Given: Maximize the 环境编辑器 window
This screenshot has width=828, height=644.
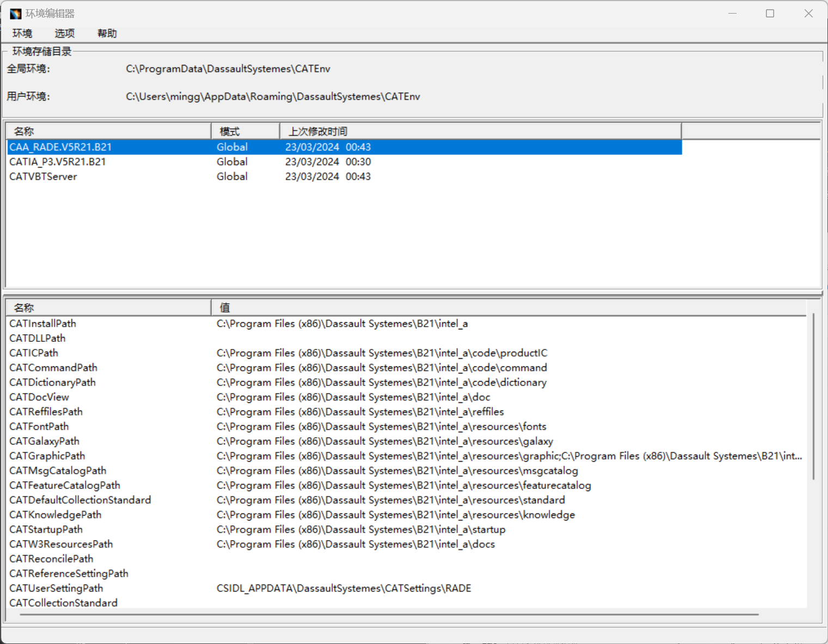Looking at the screenshot, I should coord(770,14).
